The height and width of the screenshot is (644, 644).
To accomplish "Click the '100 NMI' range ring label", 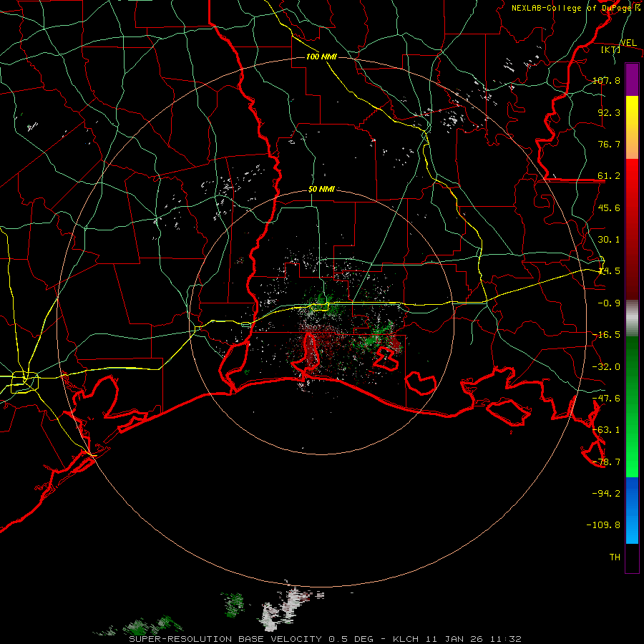I will 321,57.
